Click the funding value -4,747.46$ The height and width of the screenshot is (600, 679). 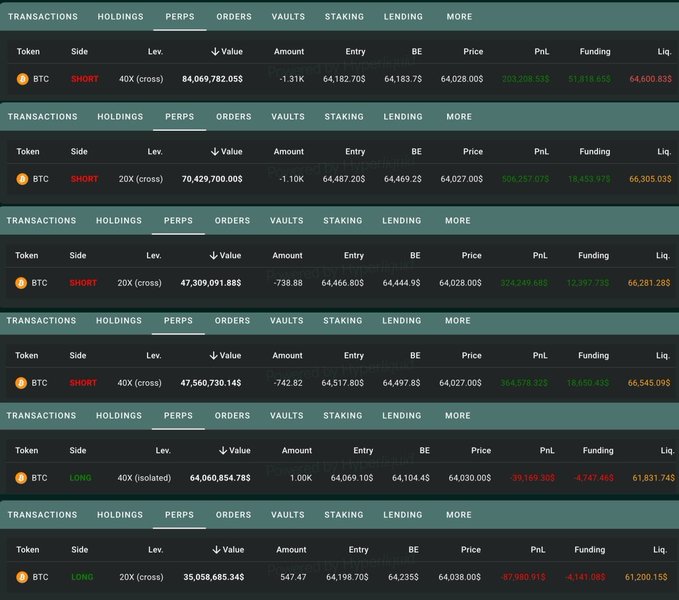(x=594, y=478)
